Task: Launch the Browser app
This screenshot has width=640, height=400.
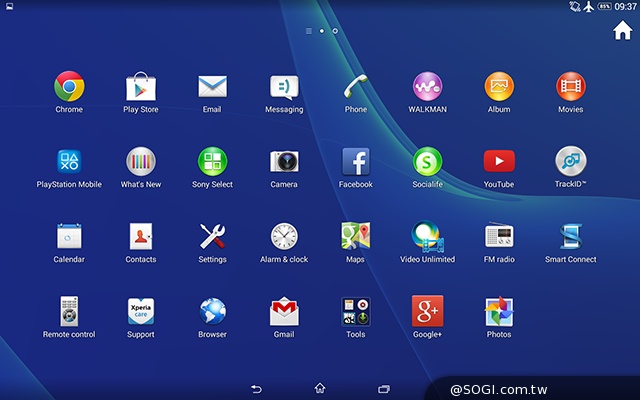Action: [212, 311]
